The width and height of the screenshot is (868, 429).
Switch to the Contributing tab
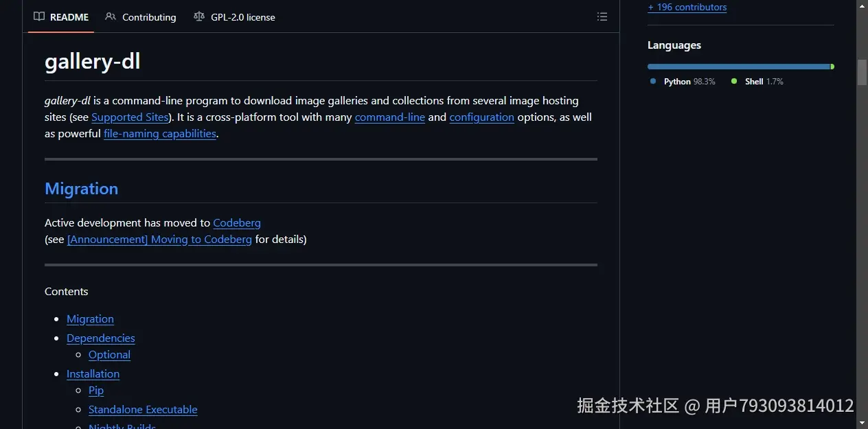click(x=141, y=16)
